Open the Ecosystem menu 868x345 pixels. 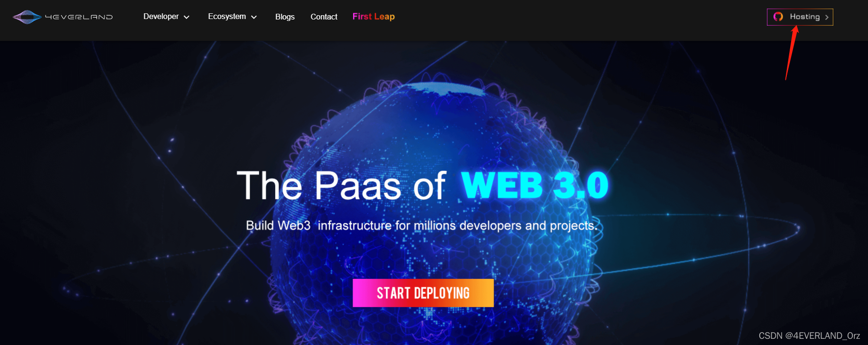click(x=227, y=17)
